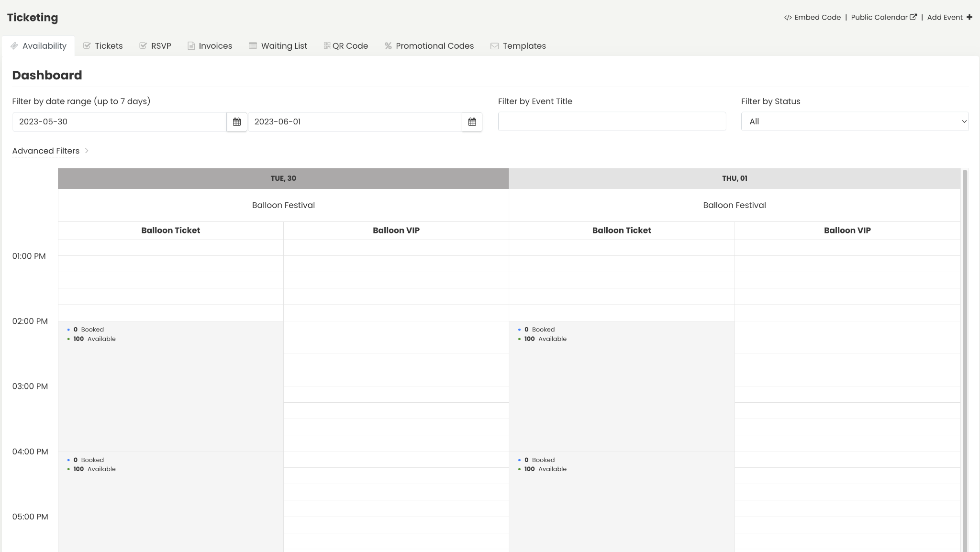This screenshot has height=552, width=980.
Task: Click the Dashboard heading
Action: point(47,76)
